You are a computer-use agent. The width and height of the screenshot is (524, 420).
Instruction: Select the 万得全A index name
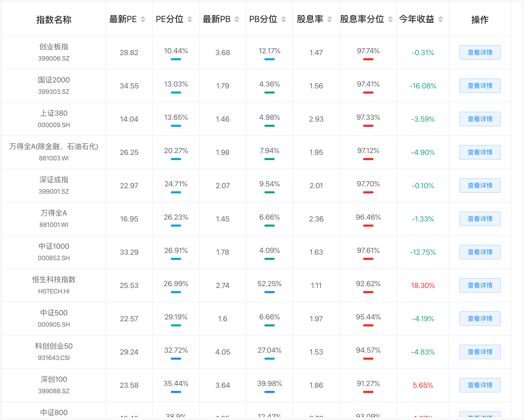pyautogui.click(x=54, y=213)
